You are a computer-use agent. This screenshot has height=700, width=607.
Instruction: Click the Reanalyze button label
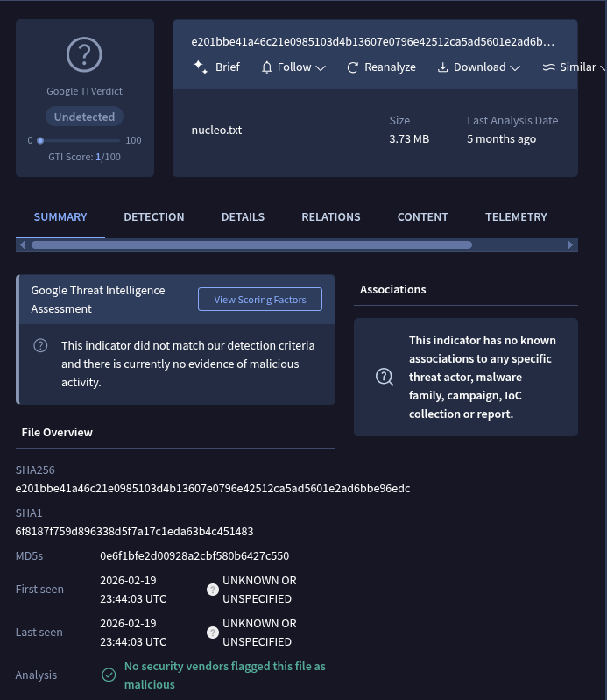point(390,67)
